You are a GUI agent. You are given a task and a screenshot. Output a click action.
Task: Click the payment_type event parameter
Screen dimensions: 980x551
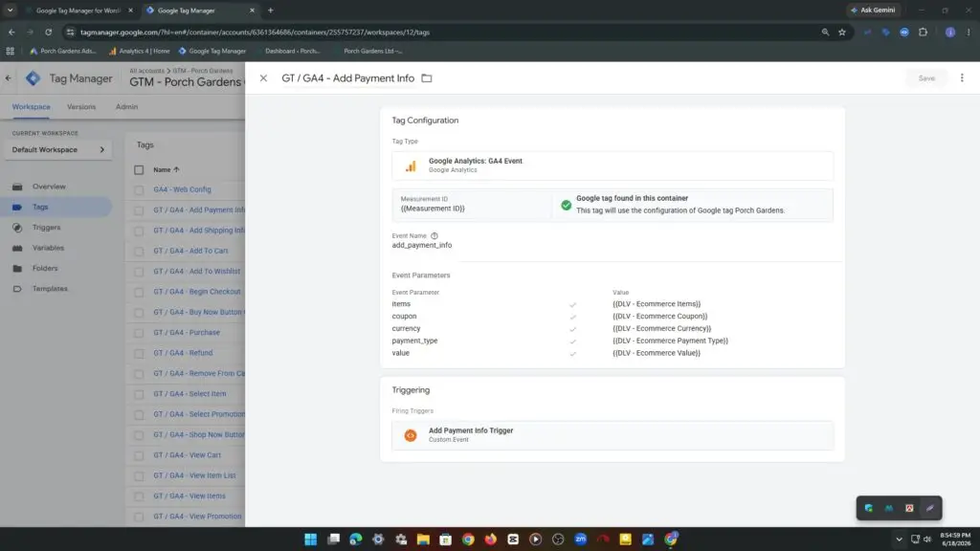click(414, 341)
